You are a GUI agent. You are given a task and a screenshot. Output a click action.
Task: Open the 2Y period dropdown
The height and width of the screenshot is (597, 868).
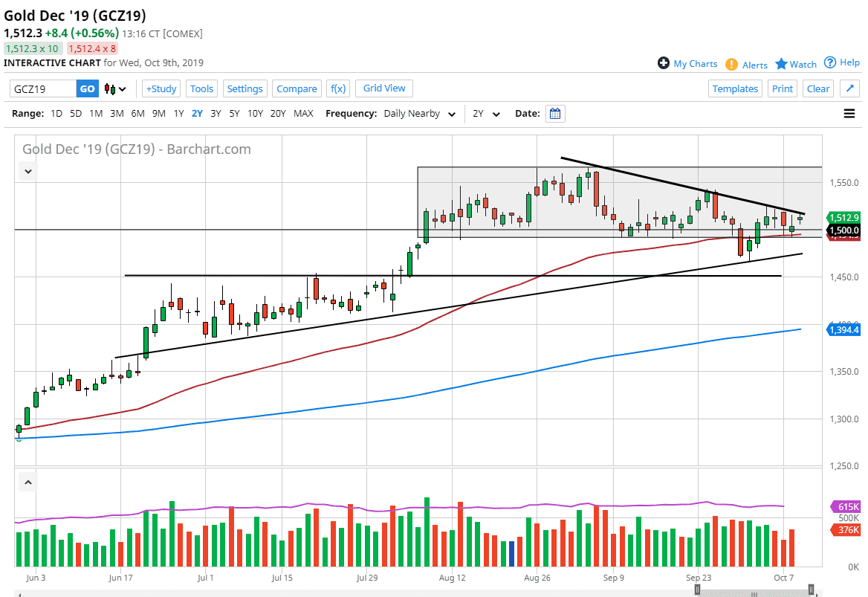click(x=487, y=114)
